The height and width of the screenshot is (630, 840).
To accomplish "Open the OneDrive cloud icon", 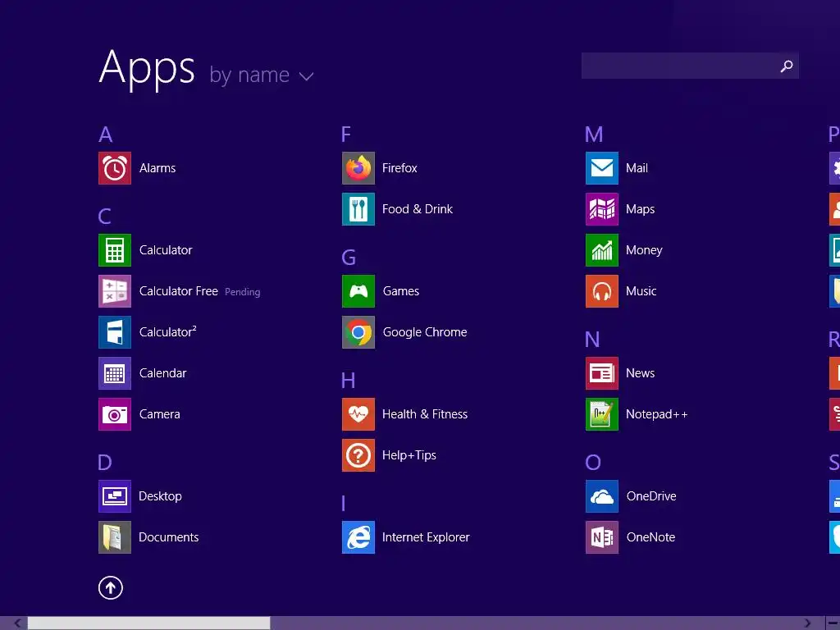I will coord(602,496).
